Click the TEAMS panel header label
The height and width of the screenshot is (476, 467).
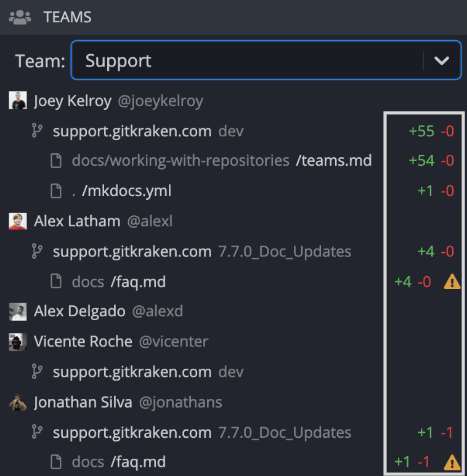67,17
